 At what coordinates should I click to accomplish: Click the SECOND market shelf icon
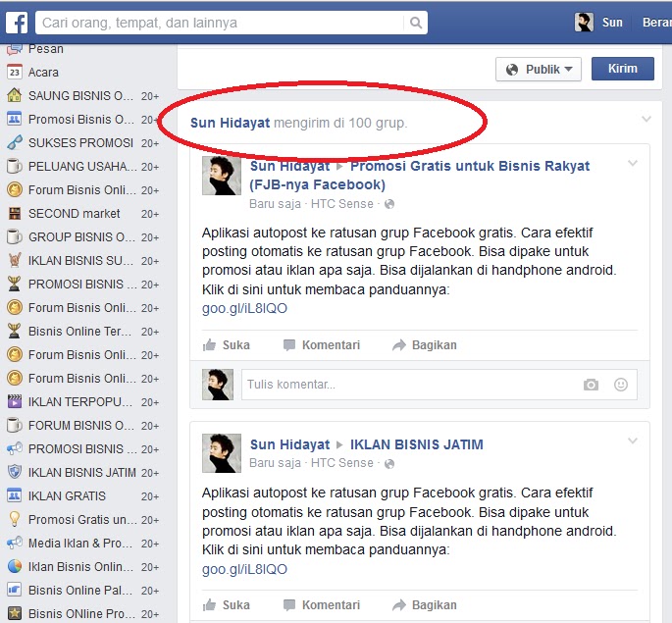click(x=14, y=213)
